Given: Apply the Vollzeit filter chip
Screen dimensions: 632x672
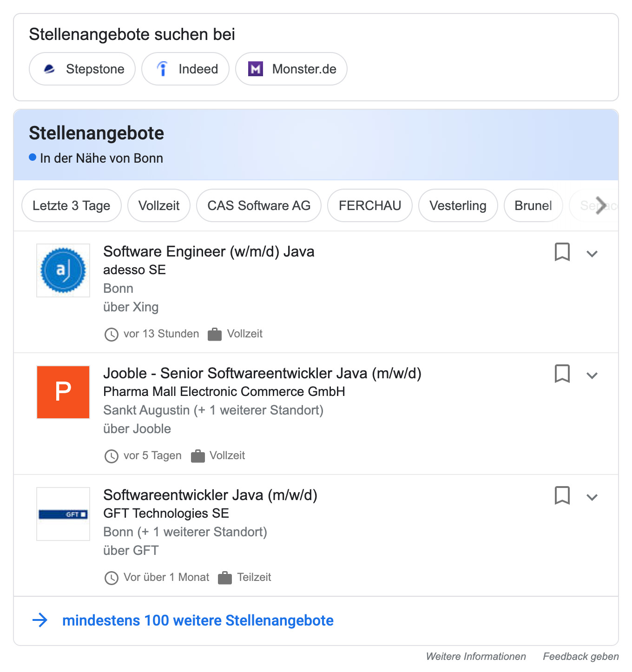Looking at the screenshot, I should click(159, 205).
